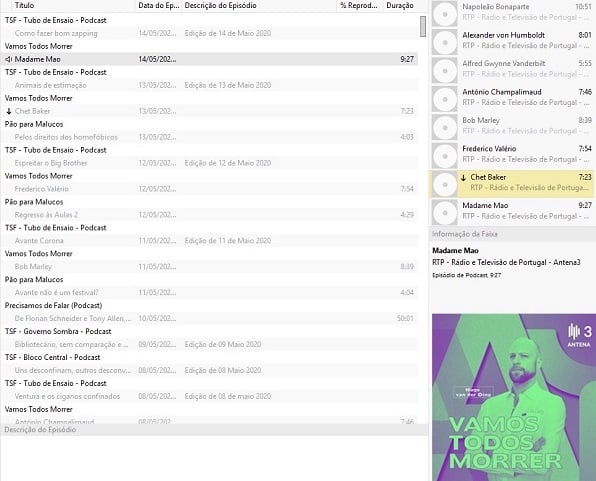Select the episode Animais de estimação
The image size is (596, 481).
coord(209,85)
